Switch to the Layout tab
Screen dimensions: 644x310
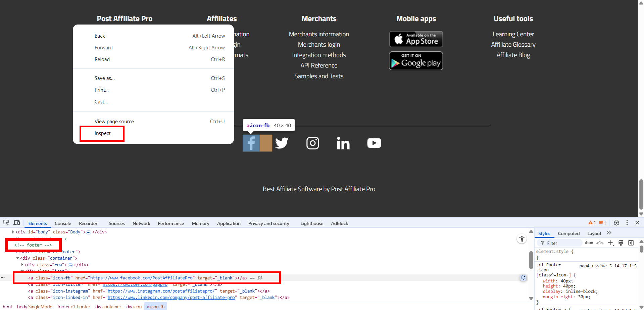[x=594, y=233]
